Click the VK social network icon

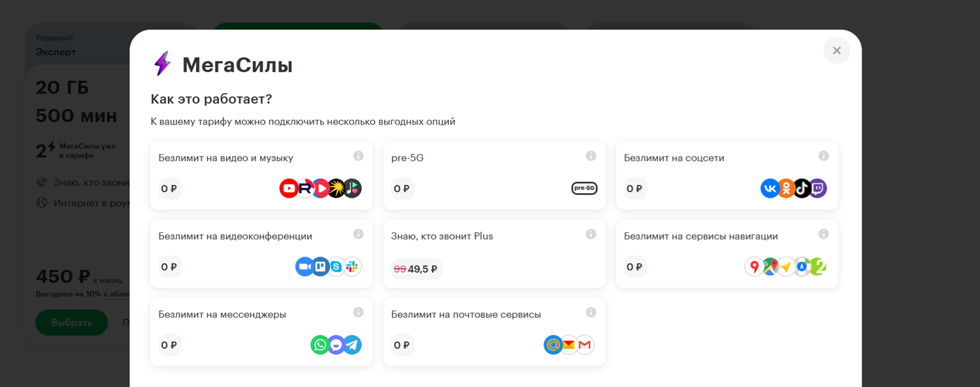[x=770, y=189]
